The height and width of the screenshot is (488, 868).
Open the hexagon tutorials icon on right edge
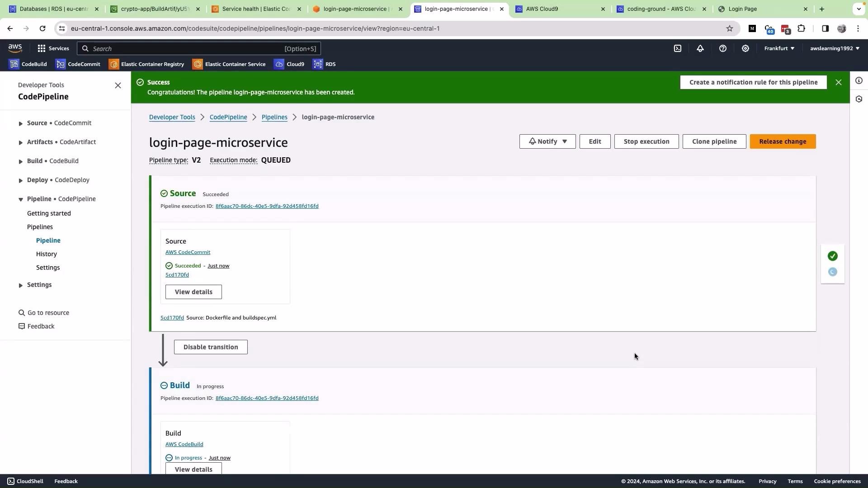point(859,99)
